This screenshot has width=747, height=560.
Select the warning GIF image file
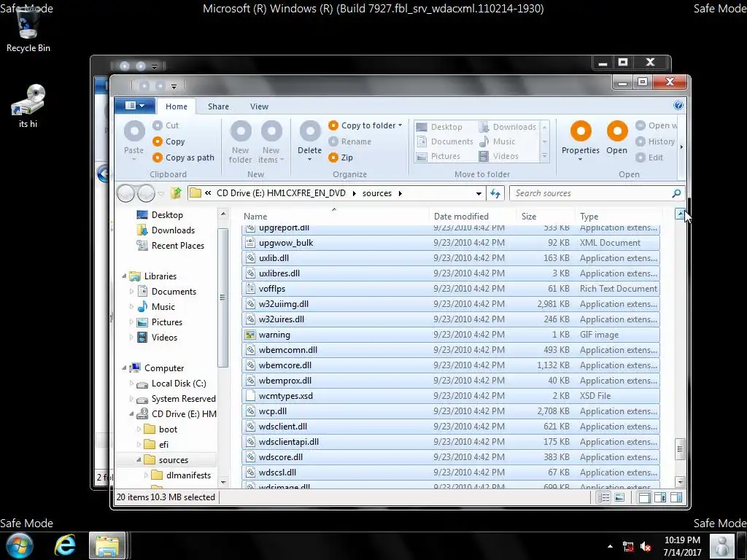pos(451,335)
